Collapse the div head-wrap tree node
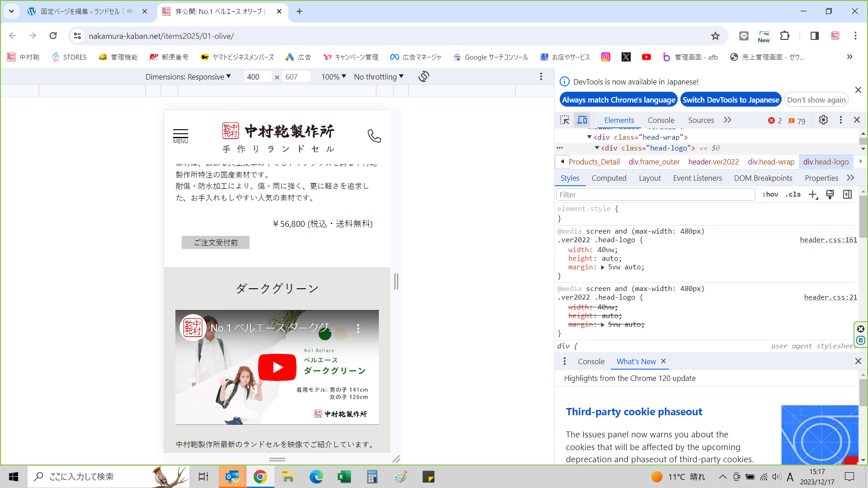This screenshot has height=488, width=868. [589, 137]
